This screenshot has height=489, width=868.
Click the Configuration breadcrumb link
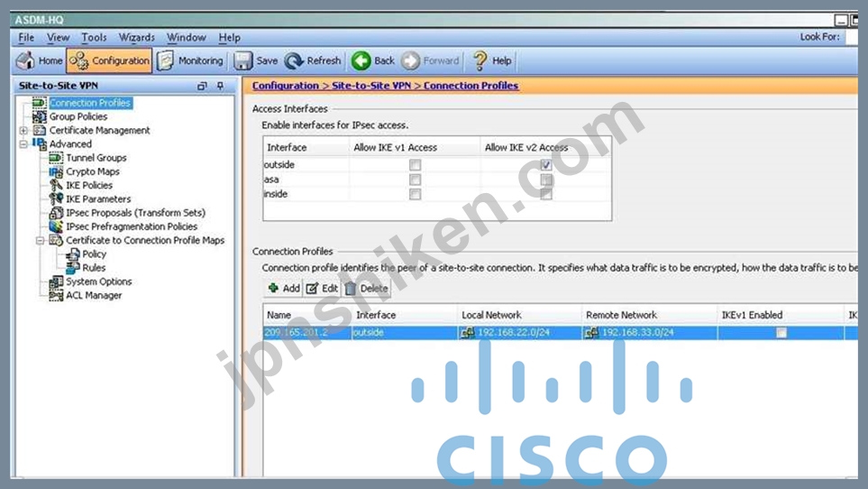pos(285,86)
